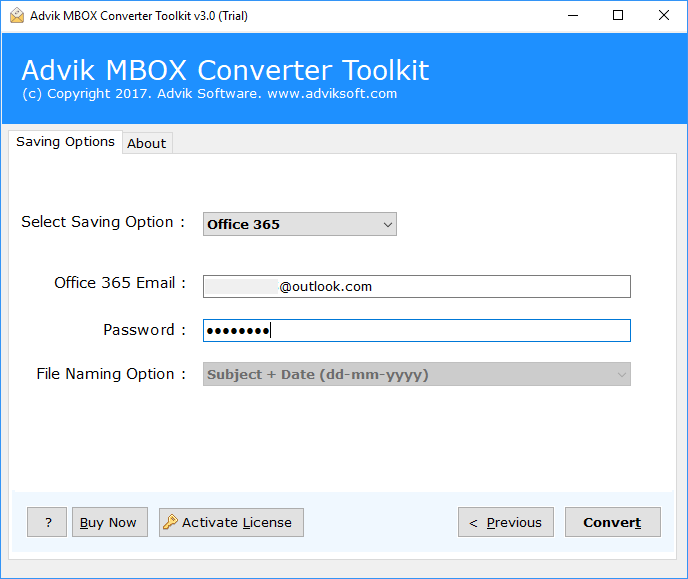This screenshot has height=579, width=688.
Task: Minimize the Advik MBOX Converter window
Action: 573,16
